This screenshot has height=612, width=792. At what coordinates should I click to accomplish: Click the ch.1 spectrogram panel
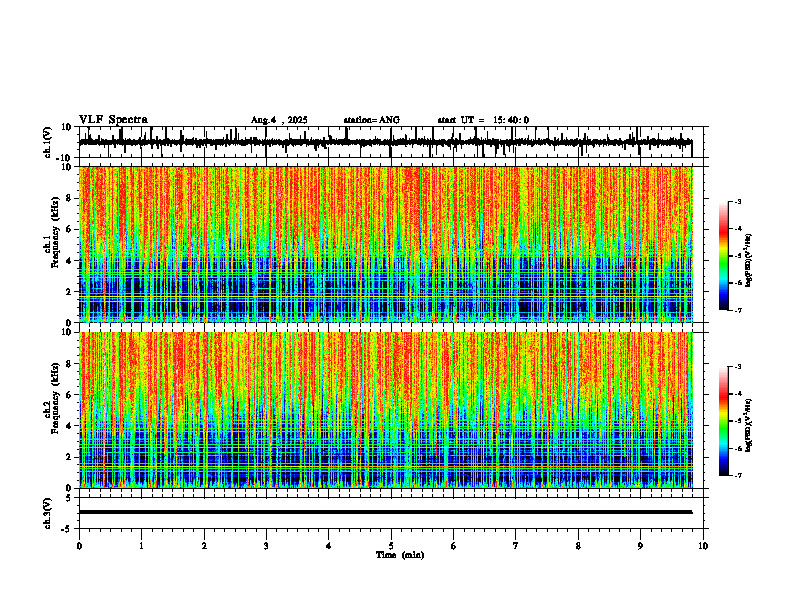tap(385, 244)
